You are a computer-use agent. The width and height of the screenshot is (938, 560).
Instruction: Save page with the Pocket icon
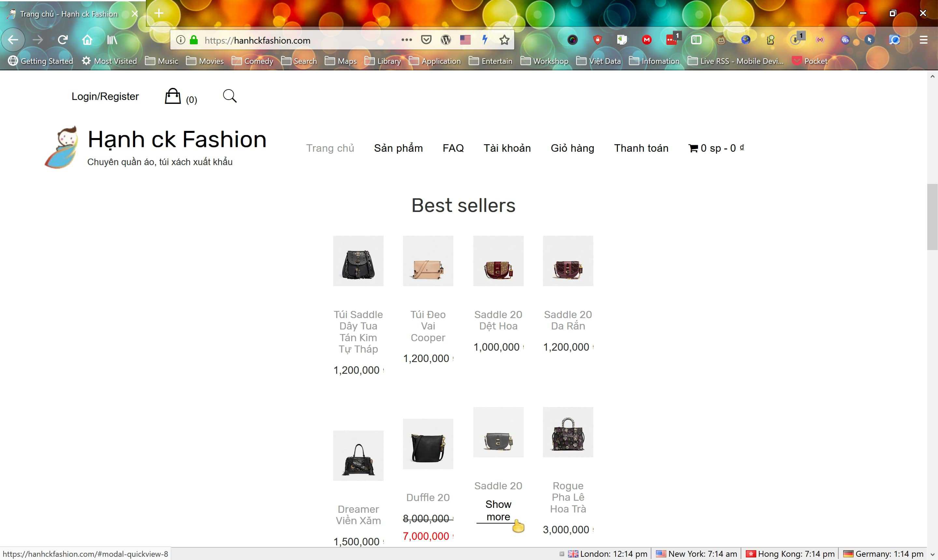[426, 40]
